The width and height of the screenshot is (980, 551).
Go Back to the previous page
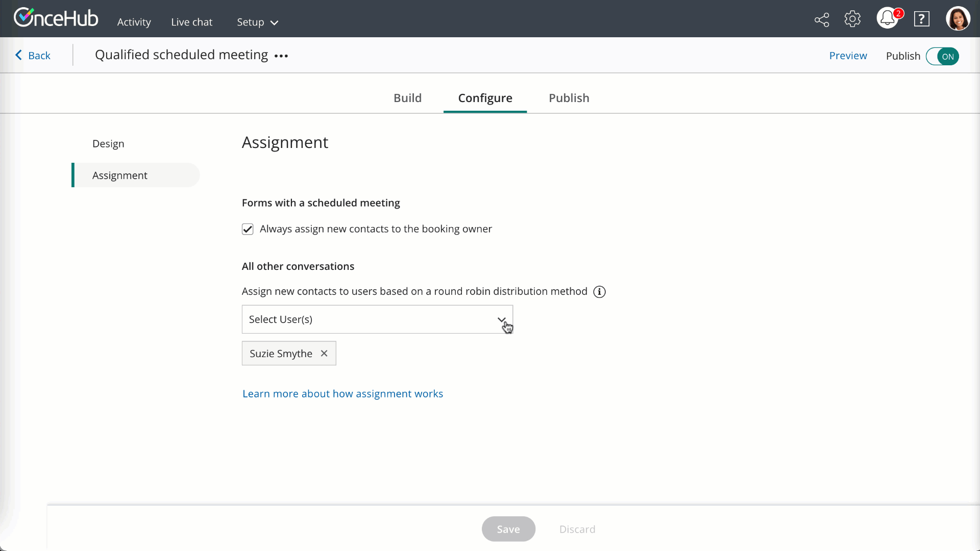pos(33,56)
